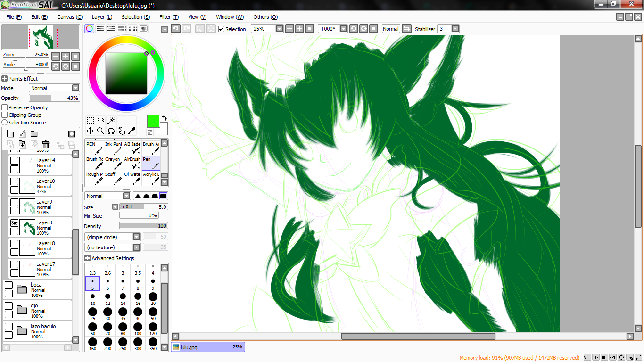644x362 pixels.
Task: Select brush size preset 100
Action: (x=138, y=329)
